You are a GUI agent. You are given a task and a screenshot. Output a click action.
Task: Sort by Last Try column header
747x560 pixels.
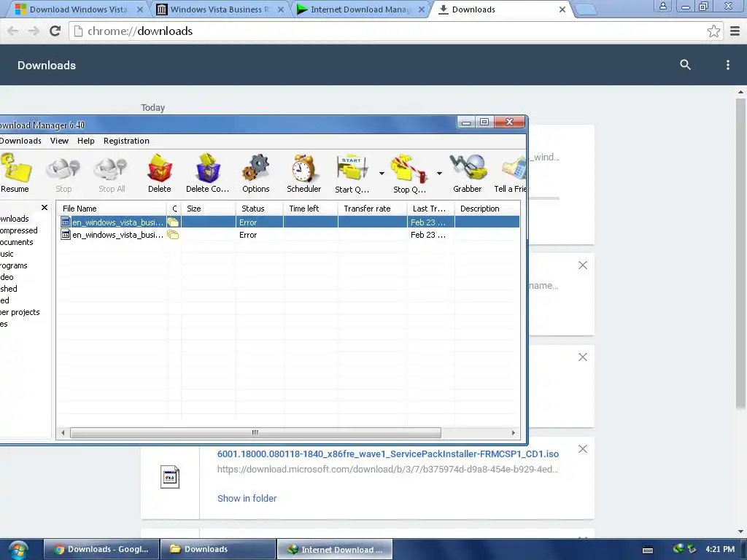430,209
